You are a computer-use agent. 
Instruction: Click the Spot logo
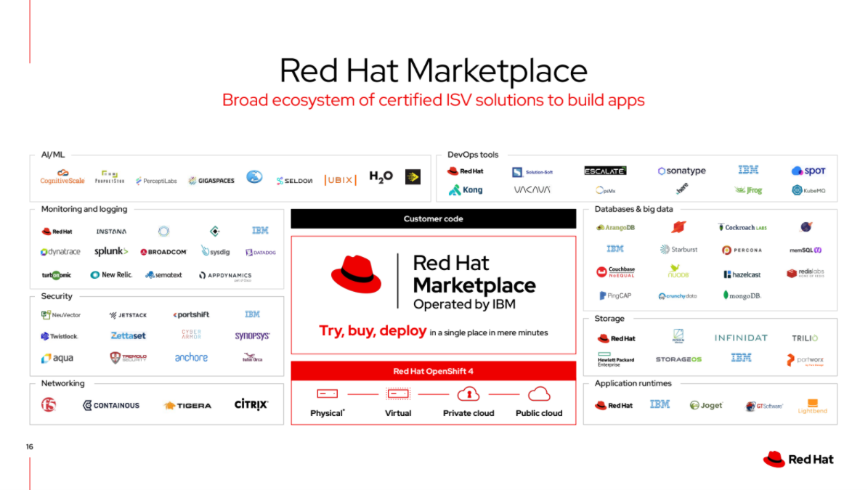[808, 171]
